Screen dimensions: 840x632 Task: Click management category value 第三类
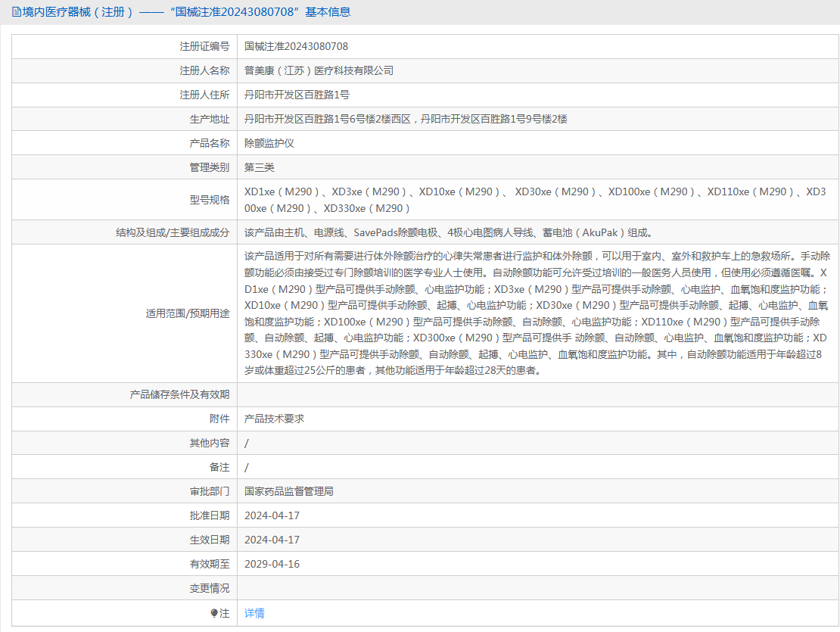(x=259, y=167)
